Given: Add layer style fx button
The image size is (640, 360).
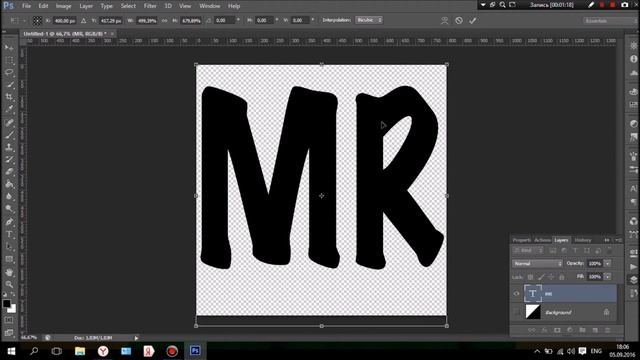Looking at the screenshot, I should click(544, 330).
